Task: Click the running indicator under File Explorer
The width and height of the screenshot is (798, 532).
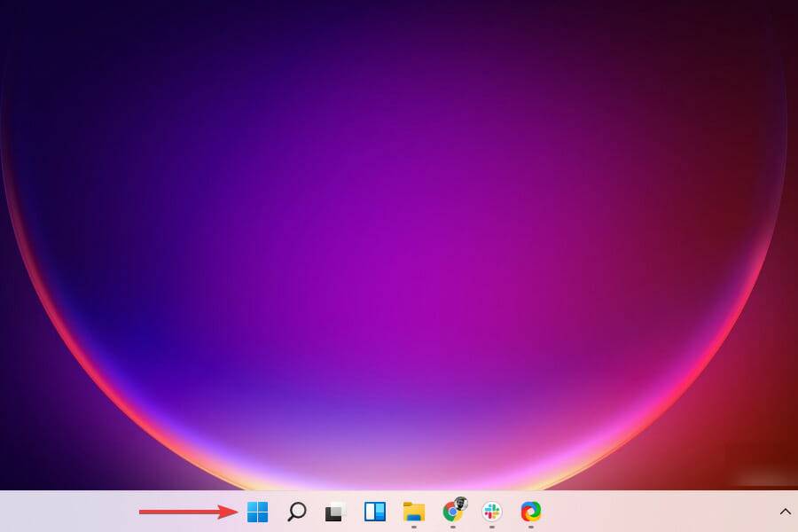Action: point(414,527)
